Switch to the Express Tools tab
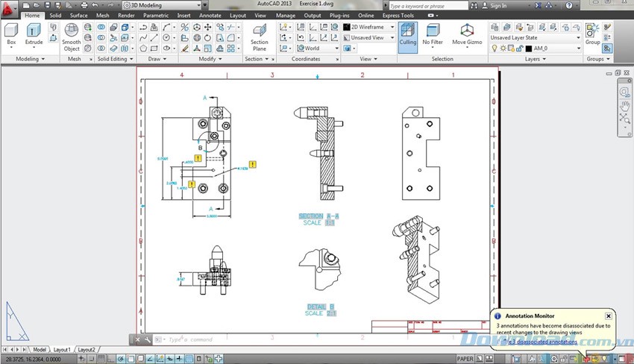 [398, 16]
